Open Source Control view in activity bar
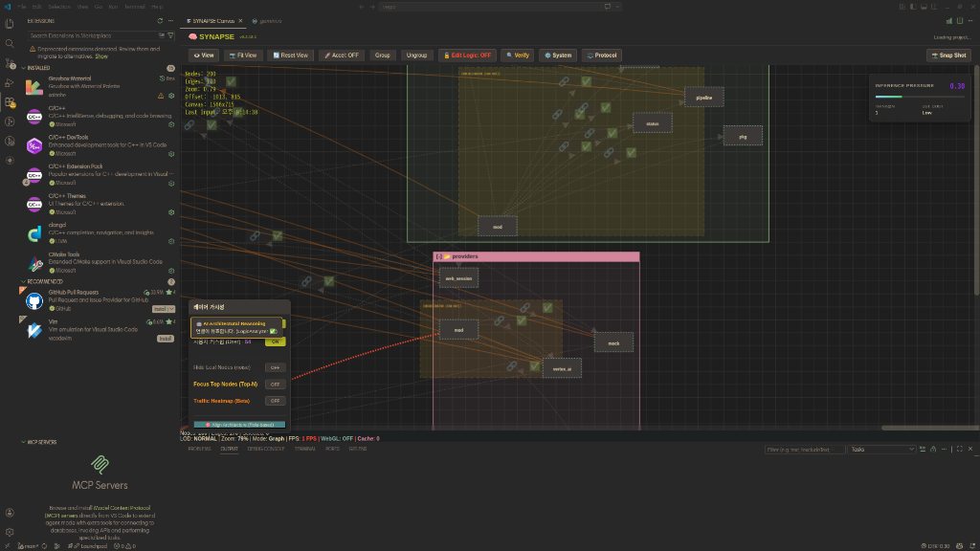This screenshot has height=551, width=980. pos(10,63)
